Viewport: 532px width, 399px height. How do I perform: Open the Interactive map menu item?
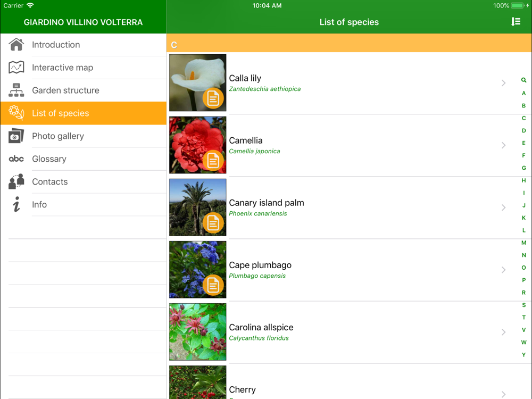tap(84, 68)
